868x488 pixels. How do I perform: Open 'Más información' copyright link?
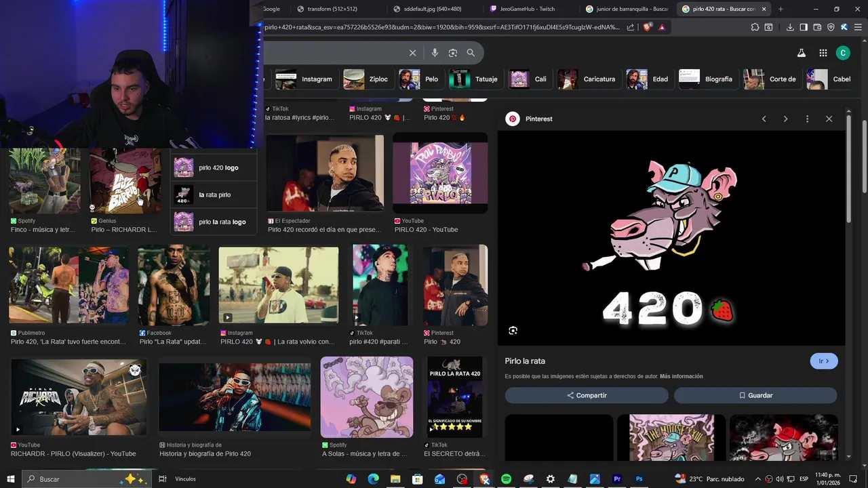(x=682, y=376)
